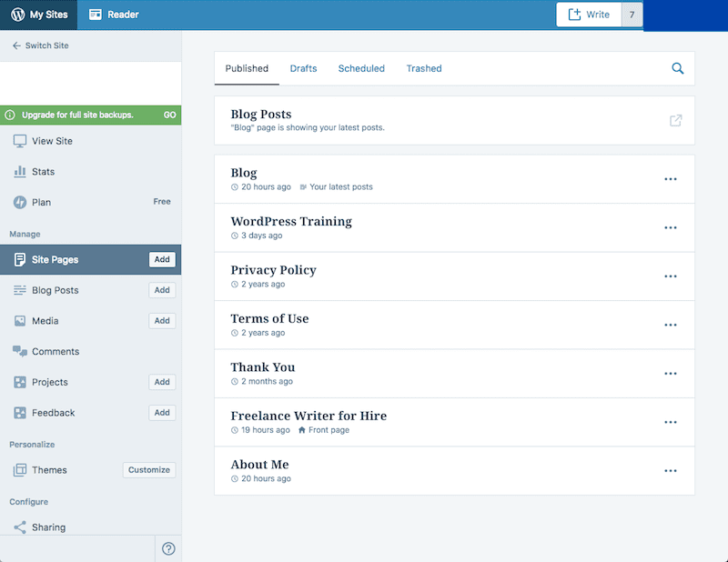728x562 pixels.
Task: Open the Blog page title
Action: click(x=244, y=173)
